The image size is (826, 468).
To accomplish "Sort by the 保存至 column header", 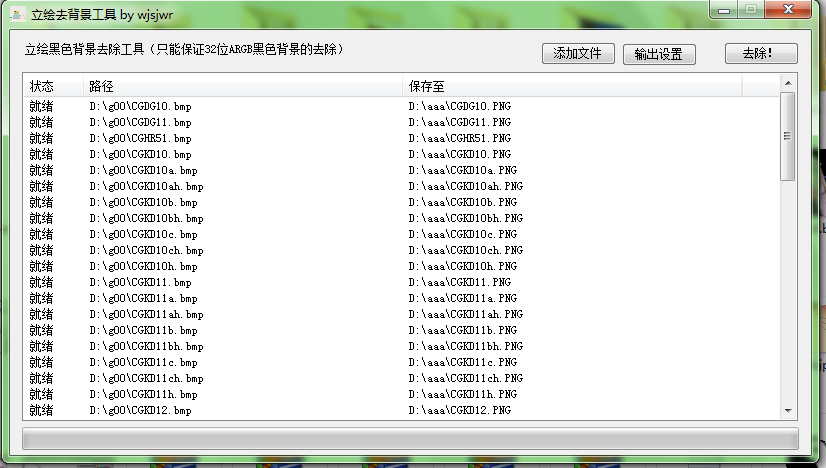I will point(573,86).
